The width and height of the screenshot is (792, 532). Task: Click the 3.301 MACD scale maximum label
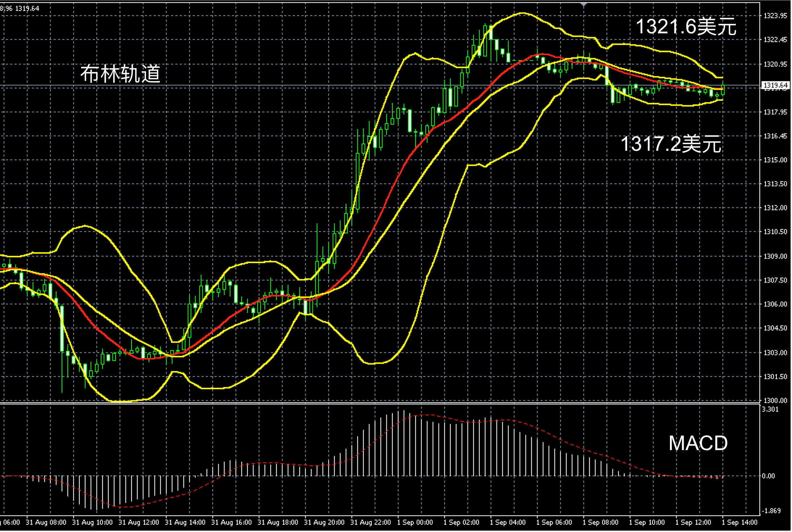[x=770, y=410]
